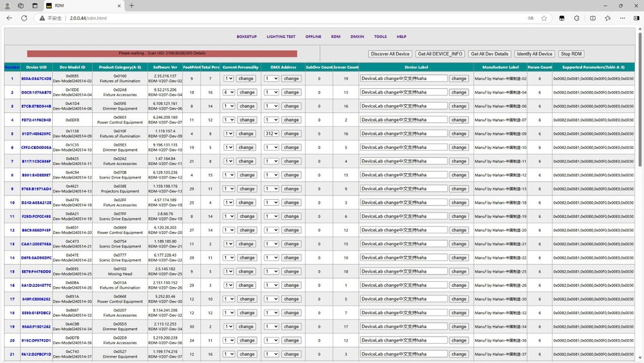Expand DMX Address dropdown showing 312

(x=271, y=133)
